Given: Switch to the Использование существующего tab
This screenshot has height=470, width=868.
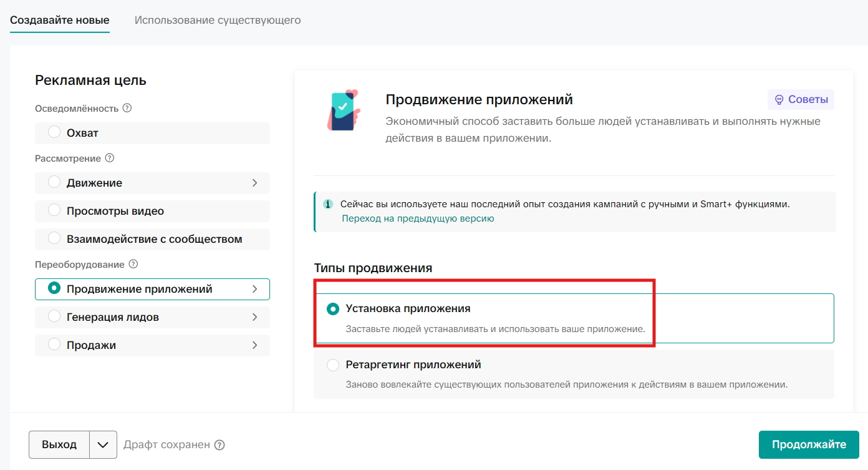Looking at the screenshot, I should pyautogui.click(x=218, y=20).
